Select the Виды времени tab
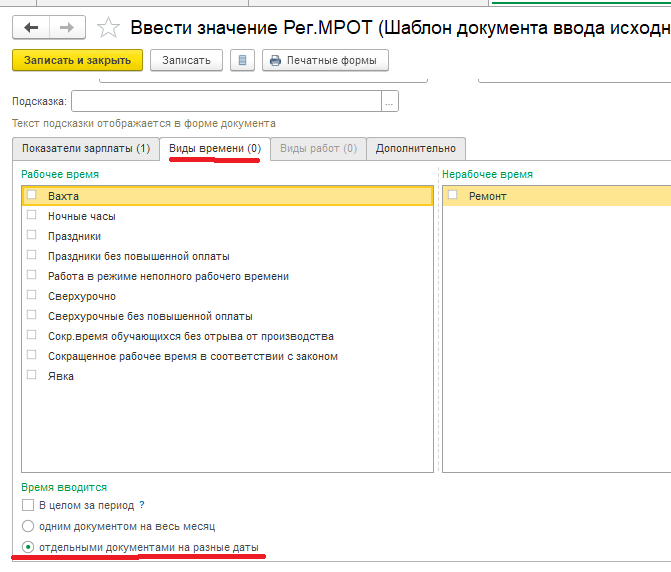This screenshot has height=572, width=671. pos(215,149)
